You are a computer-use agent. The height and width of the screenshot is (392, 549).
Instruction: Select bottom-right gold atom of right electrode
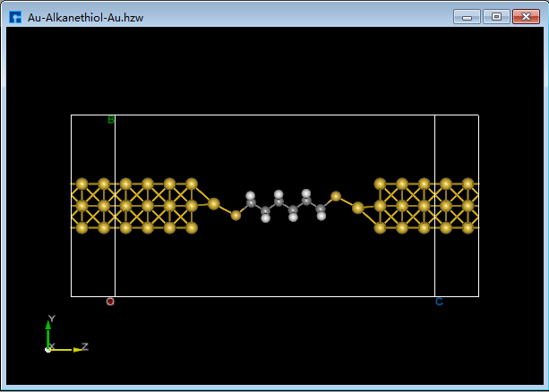click(x=468, y=228)
